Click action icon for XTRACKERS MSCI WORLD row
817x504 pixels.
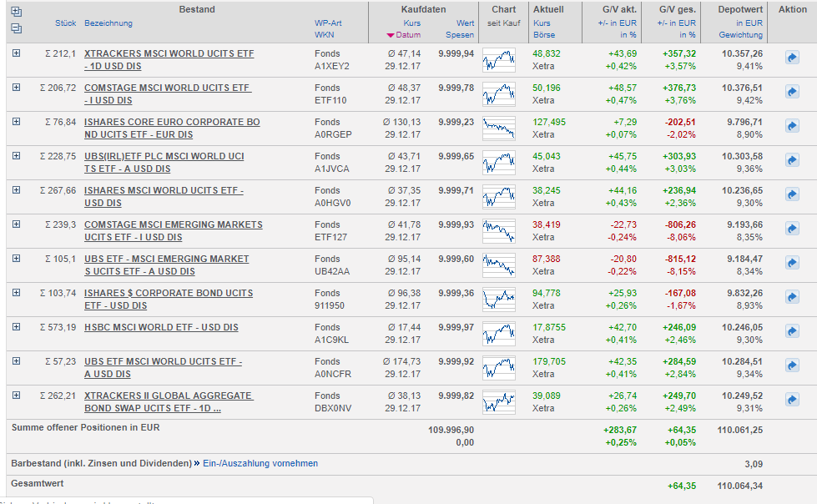(x=792, y=58)
